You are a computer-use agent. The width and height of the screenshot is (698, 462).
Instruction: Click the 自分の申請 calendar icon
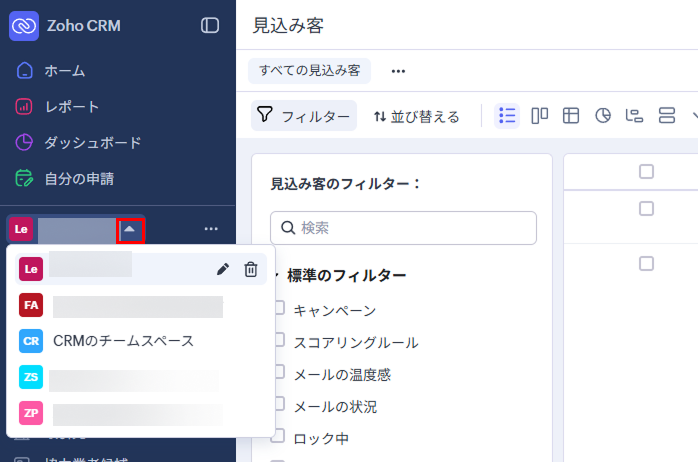point(24,178)
